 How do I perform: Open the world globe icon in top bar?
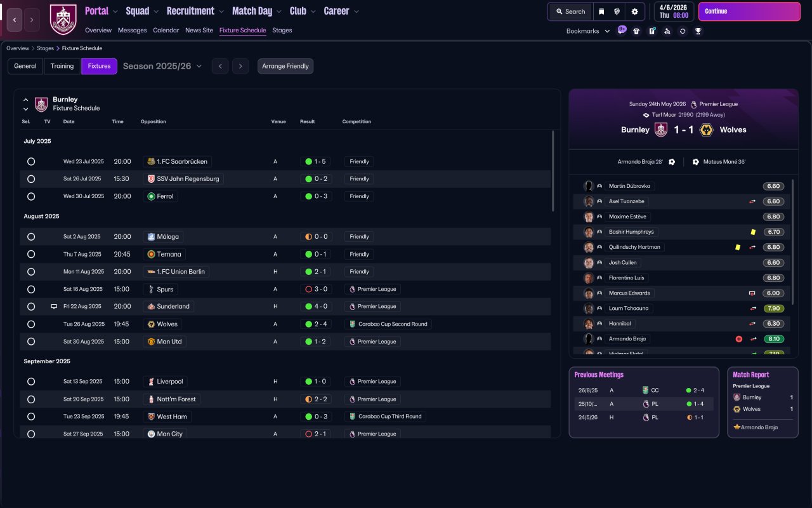coord(617,11)
